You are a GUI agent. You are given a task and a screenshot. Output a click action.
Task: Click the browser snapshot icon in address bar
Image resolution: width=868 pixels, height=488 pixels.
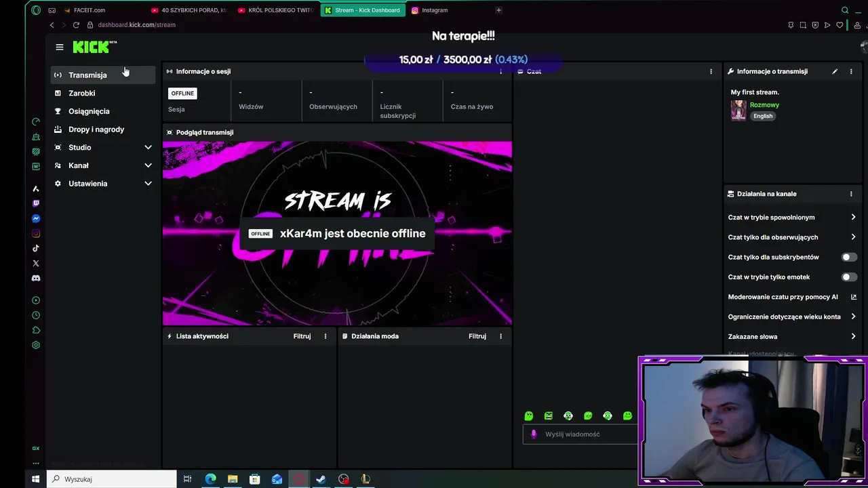point(803,25)
